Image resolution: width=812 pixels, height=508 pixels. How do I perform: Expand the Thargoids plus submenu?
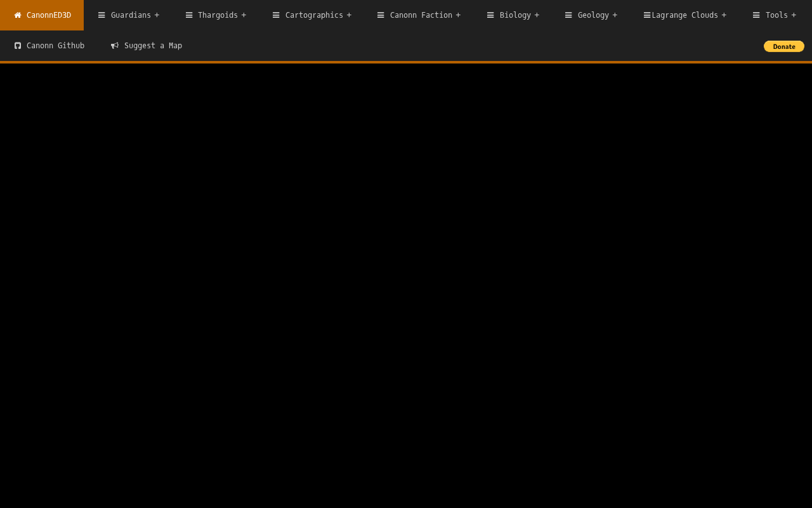(x=244, y=15)
